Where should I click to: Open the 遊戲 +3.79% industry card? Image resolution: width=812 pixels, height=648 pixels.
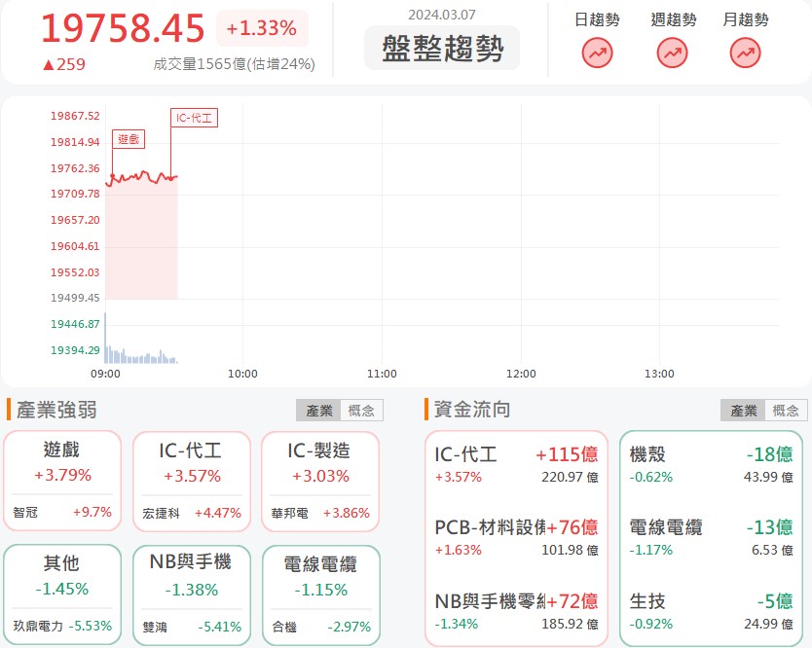point(62,481)
